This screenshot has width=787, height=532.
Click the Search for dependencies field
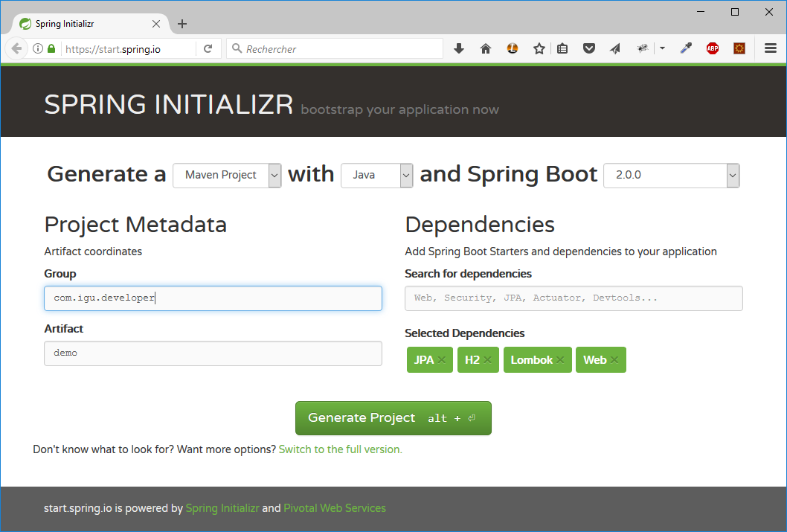[573, 298]
